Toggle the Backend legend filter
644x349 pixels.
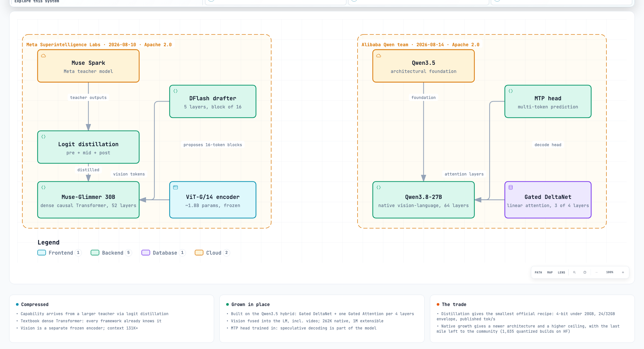pos(111,253)
